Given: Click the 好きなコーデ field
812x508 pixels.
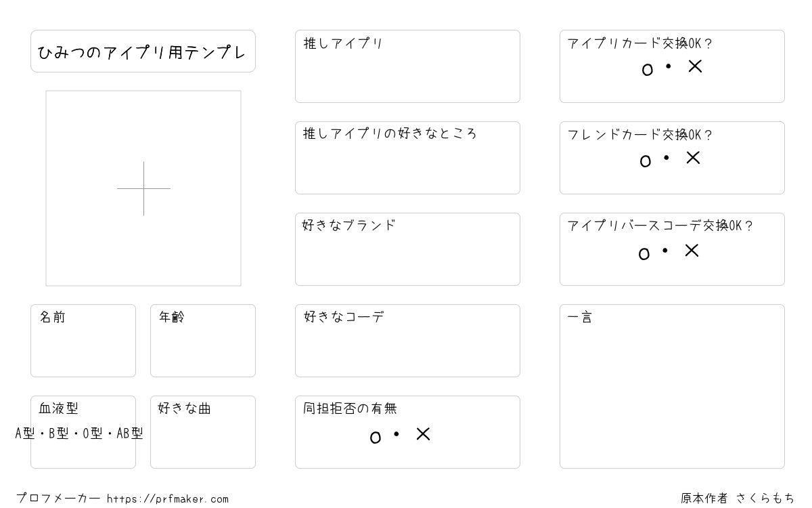Looking at the screenshot, I should [x=407, y=341].
